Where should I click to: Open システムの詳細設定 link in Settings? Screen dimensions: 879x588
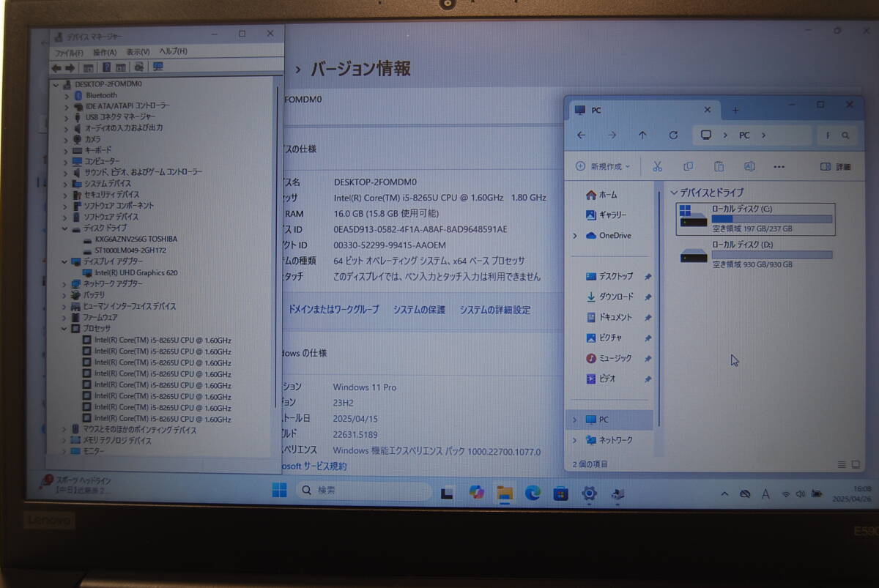[x=495, y=310]
